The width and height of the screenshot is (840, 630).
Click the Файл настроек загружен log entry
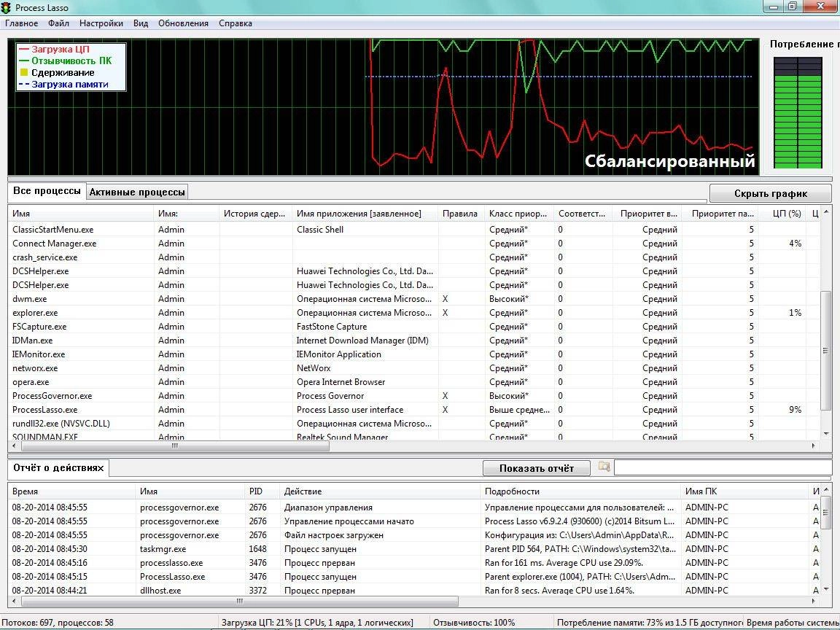point(413,535)
